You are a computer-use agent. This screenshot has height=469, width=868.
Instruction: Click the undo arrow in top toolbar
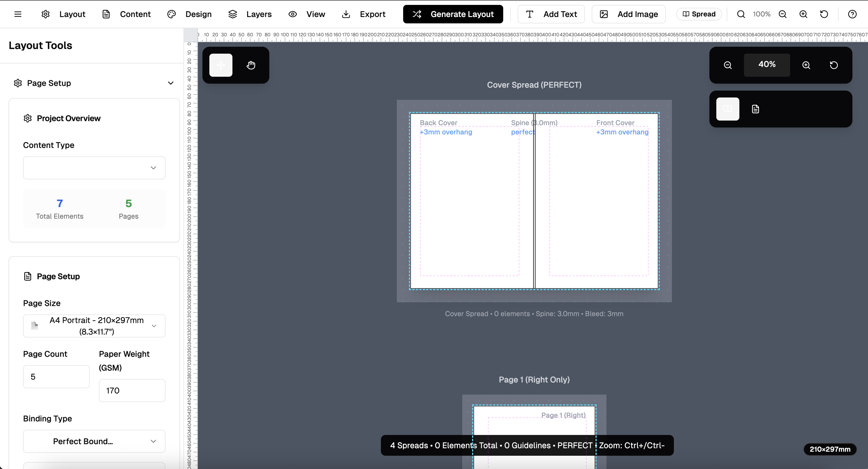tap(824, 14)
